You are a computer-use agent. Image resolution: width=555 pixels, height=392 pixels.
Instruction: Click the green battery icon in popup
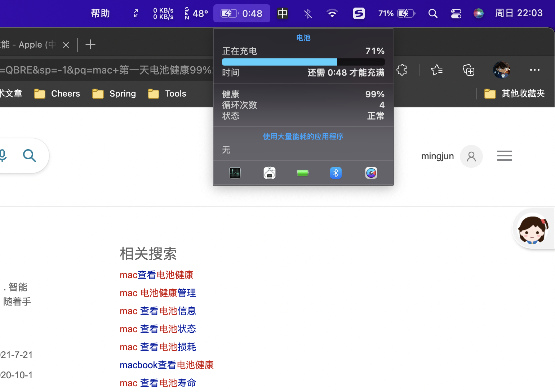(x=302, y=173)
